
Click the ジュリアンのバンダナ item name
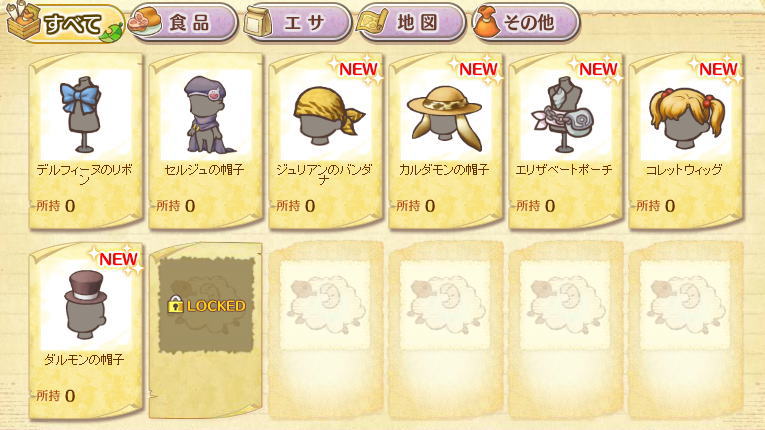[324, 174]
